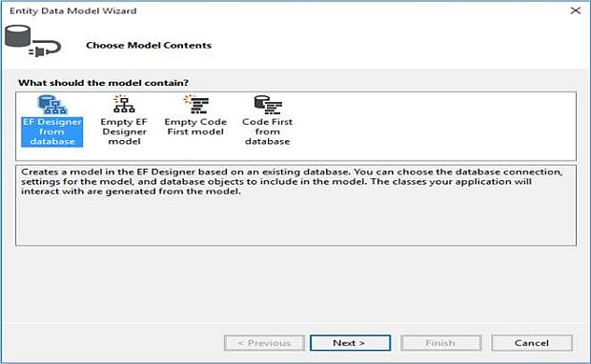The height and width of the screenshot is (364, 591).
Task: Click the database plug wizard header icon
Action: [x=32, y=41]
